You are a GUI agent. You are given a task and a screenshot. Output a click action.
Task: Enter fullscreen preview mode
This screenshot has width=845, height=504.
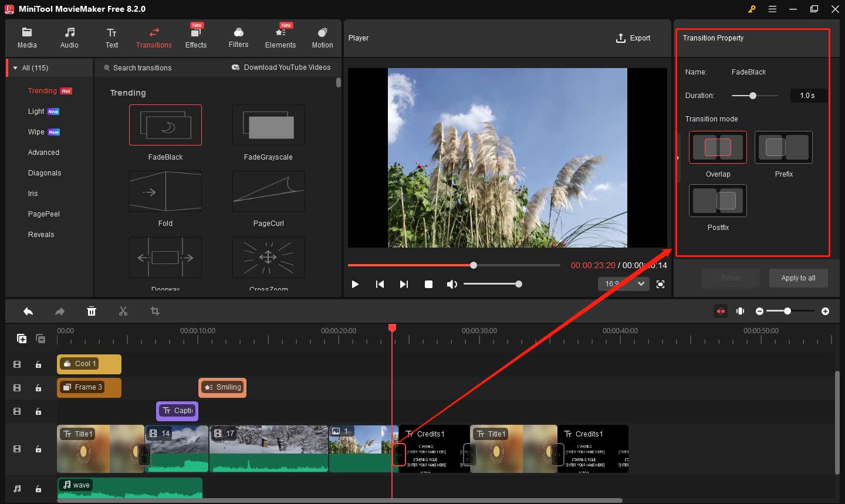pos(661,284)
